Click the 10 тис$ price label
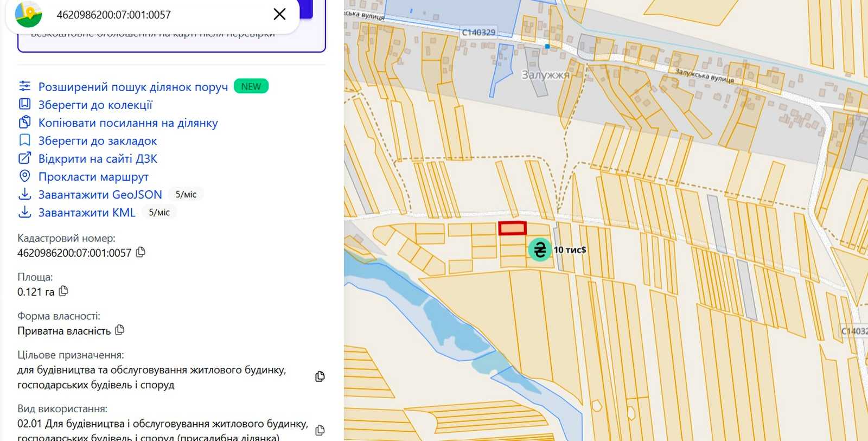 click(x=570, y=250)
